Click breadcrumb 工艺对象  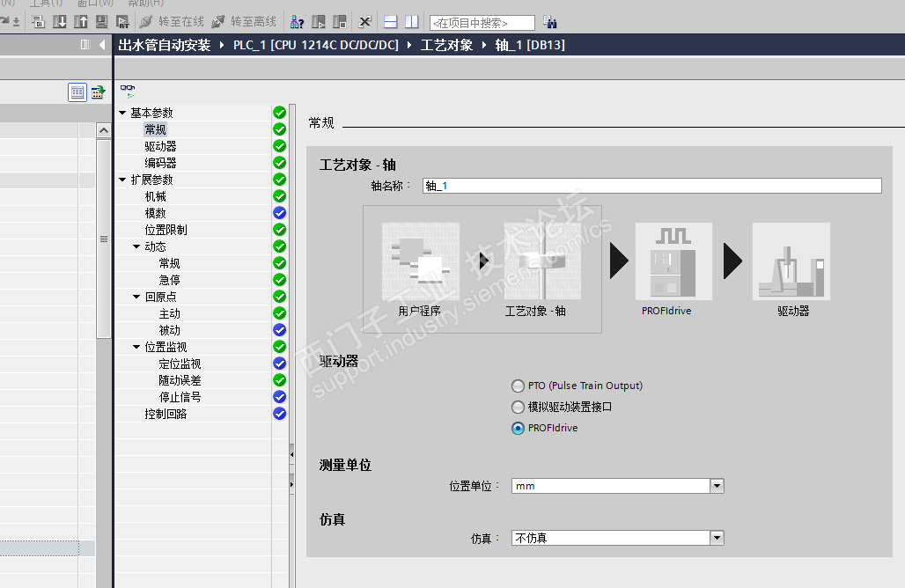(x=446, y=45)
